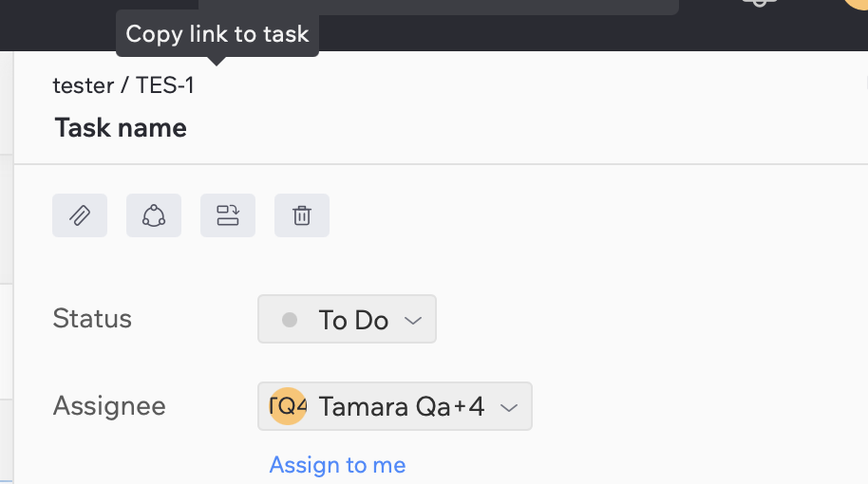Image resolution: width=868 pixels, height=484 pixels.
Task: Click the Status field label
Action: click(x=92, y=319)
